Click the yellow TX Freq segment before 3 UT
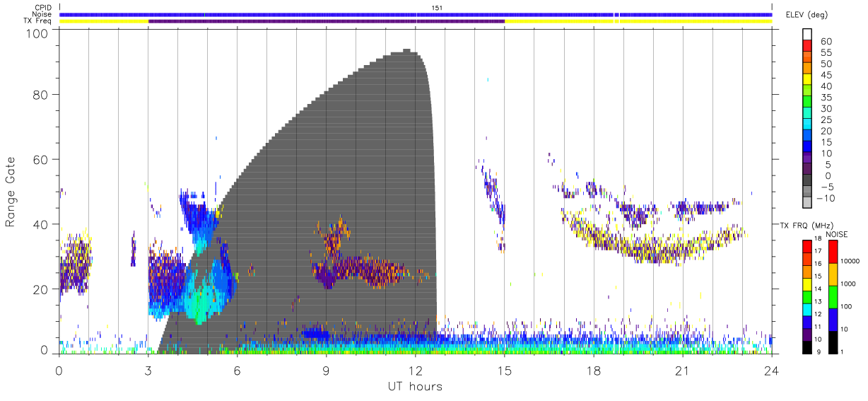This screenshot has width=868, height=401. 104,21
